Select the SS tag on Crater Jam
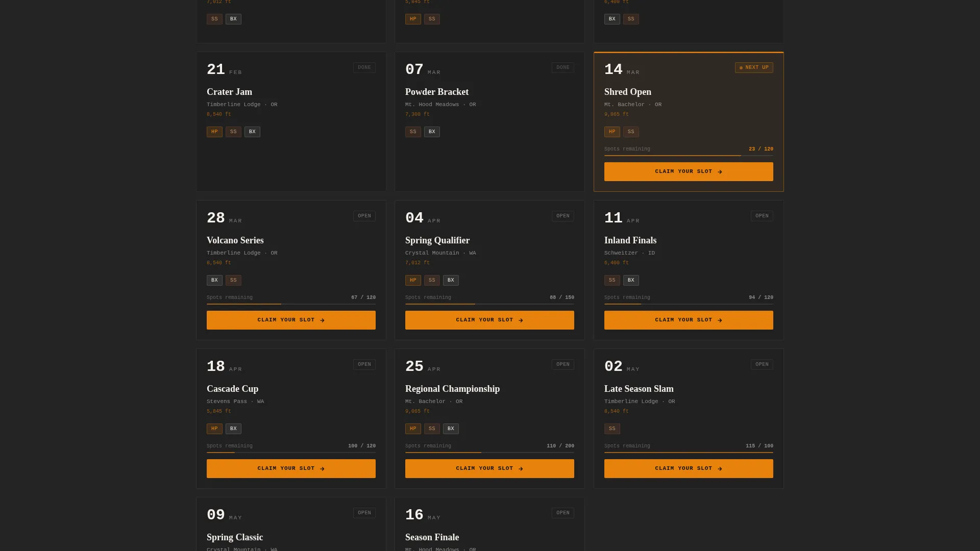Image resolution: width=980 pixels, height=551 pixels. pos(233,132)
